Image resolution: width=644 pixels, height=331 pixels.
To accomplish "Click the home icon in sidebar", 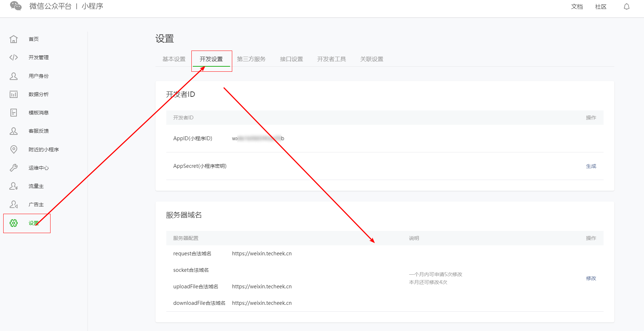I will [x=14, y=39].
